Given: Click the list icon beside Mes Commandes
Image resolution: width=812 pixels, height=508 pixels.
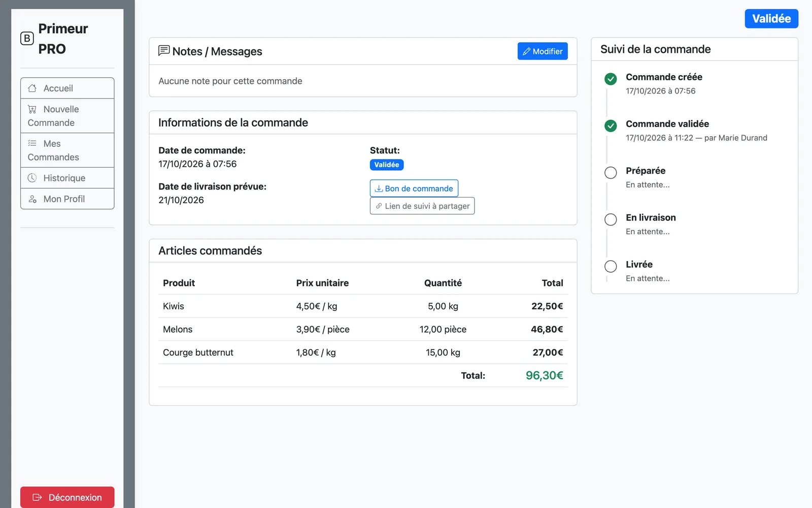Looking at the screenshot, I should [x=32, y=143].
